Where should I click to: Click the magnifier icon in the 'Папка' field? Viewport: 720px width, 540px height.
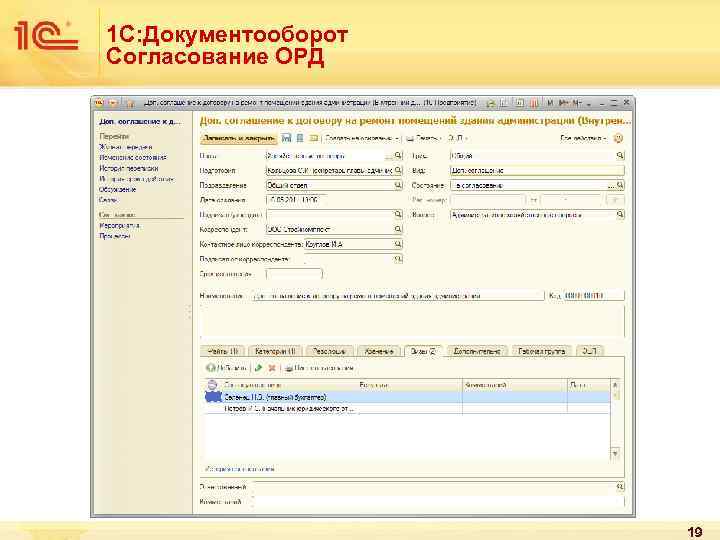[x=398, y=156]
